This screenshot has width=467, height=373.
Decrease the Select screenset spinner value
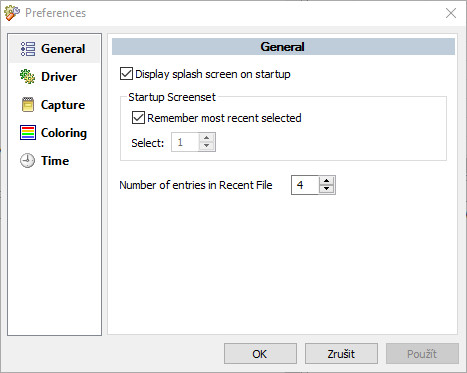(x=207, y=146)
